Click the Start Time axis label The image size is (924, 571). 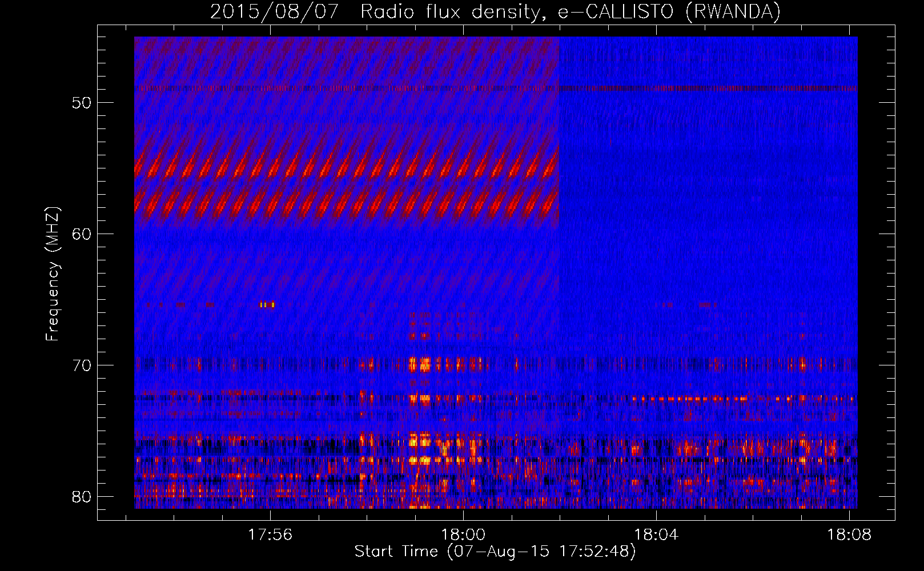[x=495, y=552]
